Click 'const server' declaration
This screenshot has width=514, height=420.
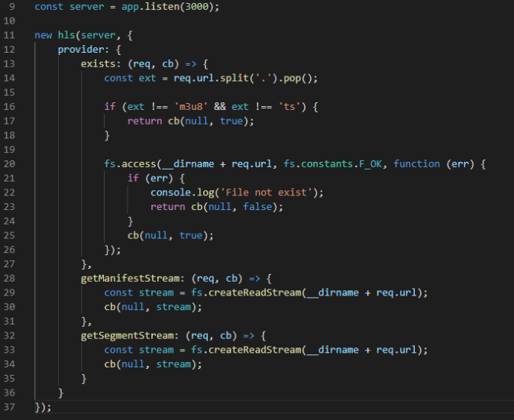70,7
